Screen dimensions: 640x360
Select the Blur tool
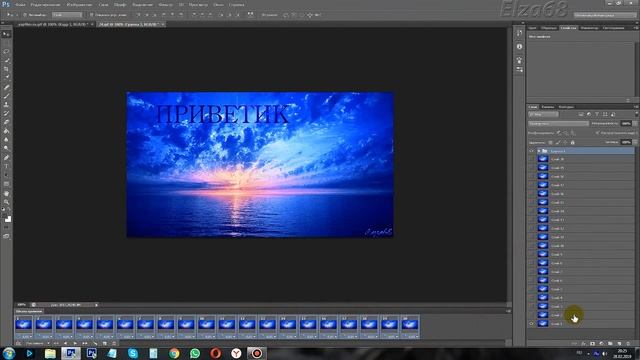(x=7, y=140)
